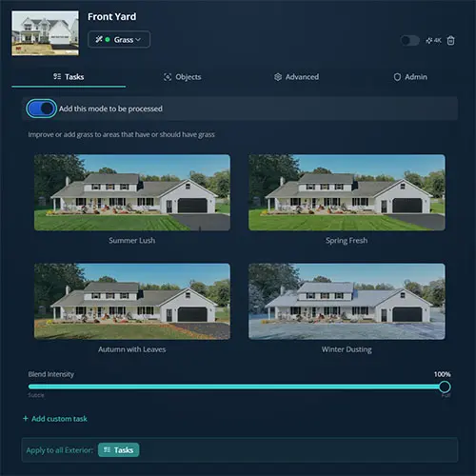476x476 pixels.
Task: Switch to the Advanced tab
Action: [296, 77]
